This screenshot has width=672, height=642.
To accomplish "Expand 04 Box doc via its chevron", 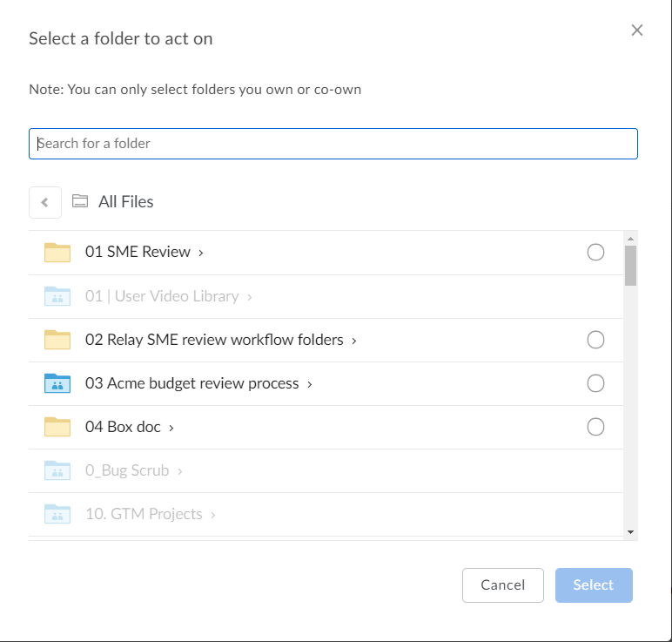I will pyautogui.click(x=171, y=428).
